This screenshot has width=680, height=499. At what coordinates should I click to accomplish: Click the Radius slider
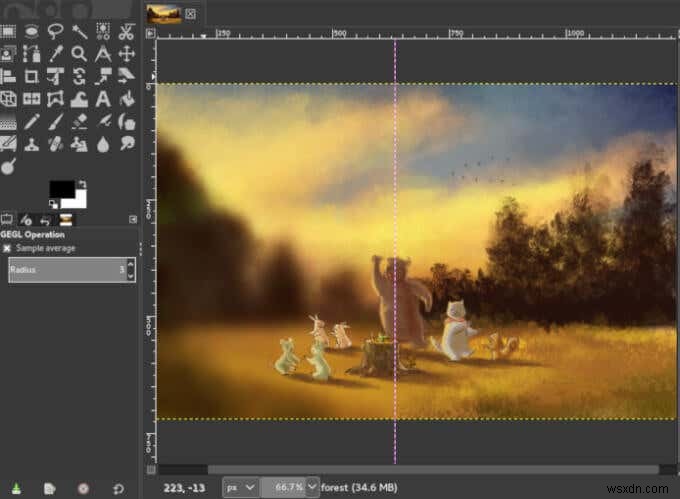coord(67,270)
